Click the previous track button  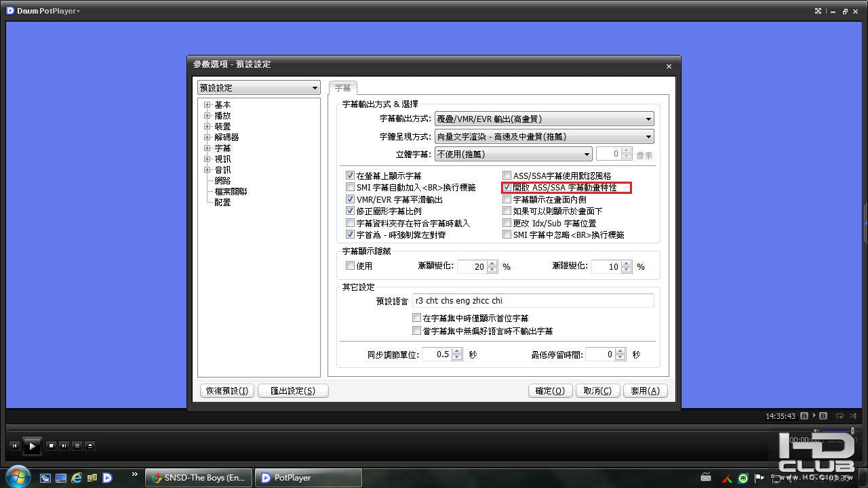tap(14, 445)
